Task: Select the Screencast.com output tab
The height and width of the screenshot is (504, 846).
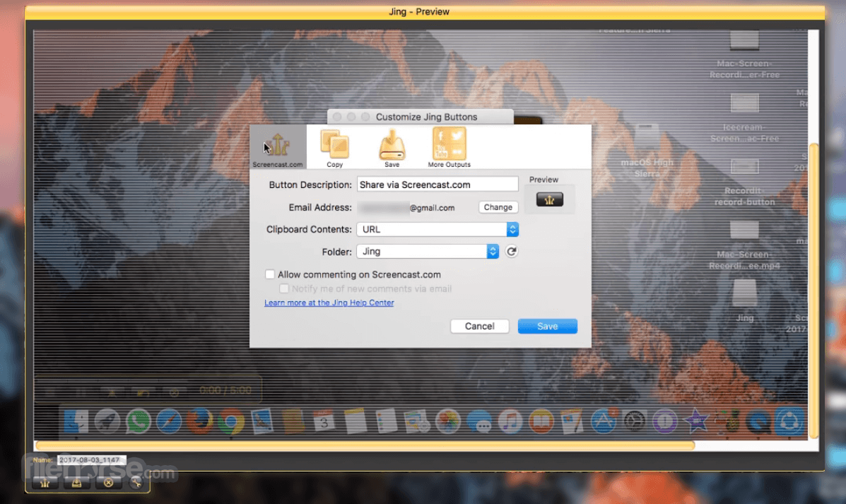Action: click(x=277, y=147)
